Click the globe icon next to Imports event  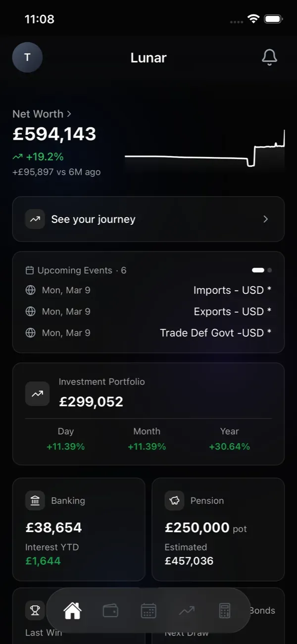pyautogui.click(x=30, y=290)
